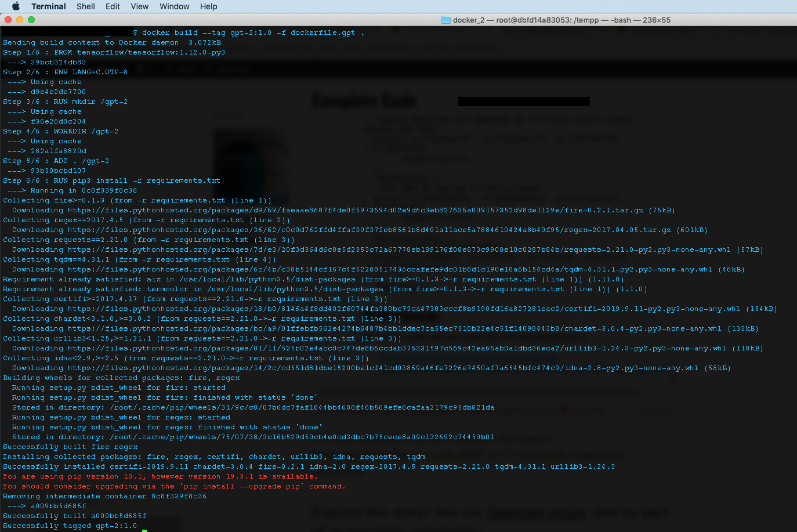
Task: Click 'Step 2/6 : ENV LANG=C.UTF-8' line
Action: coord(65,72)
